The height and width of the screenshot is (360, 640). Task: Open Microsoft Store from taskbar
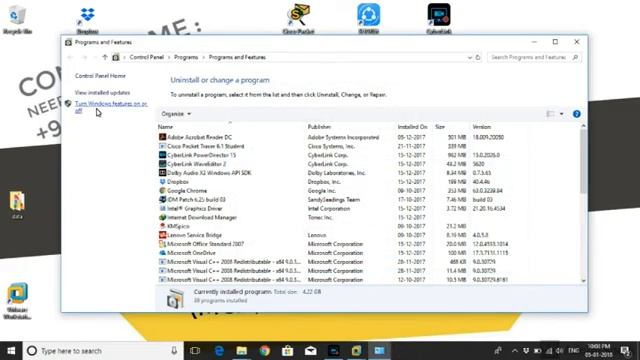287,351
